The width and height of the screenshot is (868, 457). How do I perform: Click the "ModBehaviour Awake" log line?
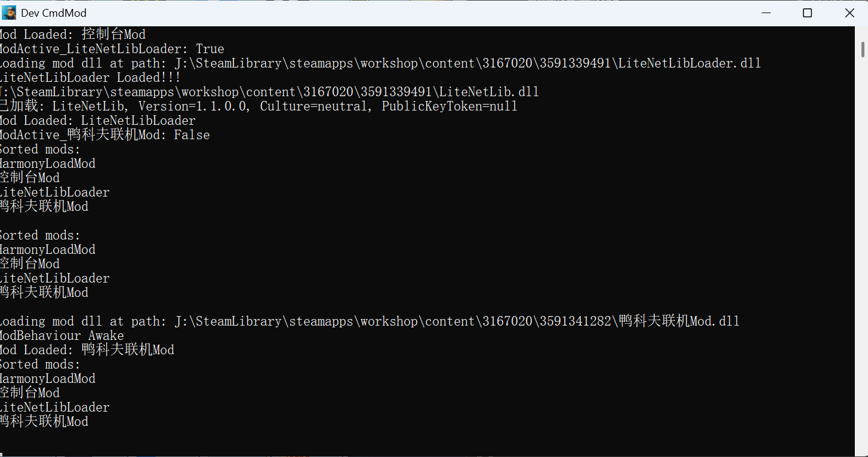[x=62, y=336]
